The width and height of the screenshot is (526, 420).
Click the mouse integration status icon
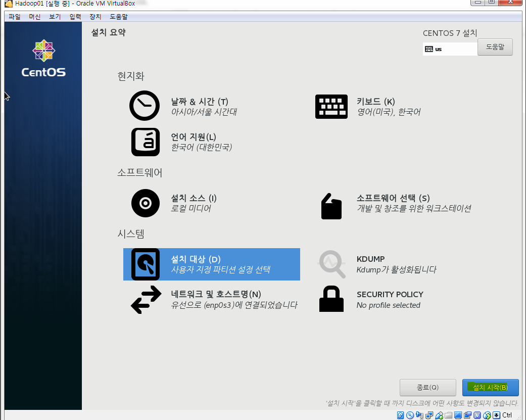[x=487, y=415]
